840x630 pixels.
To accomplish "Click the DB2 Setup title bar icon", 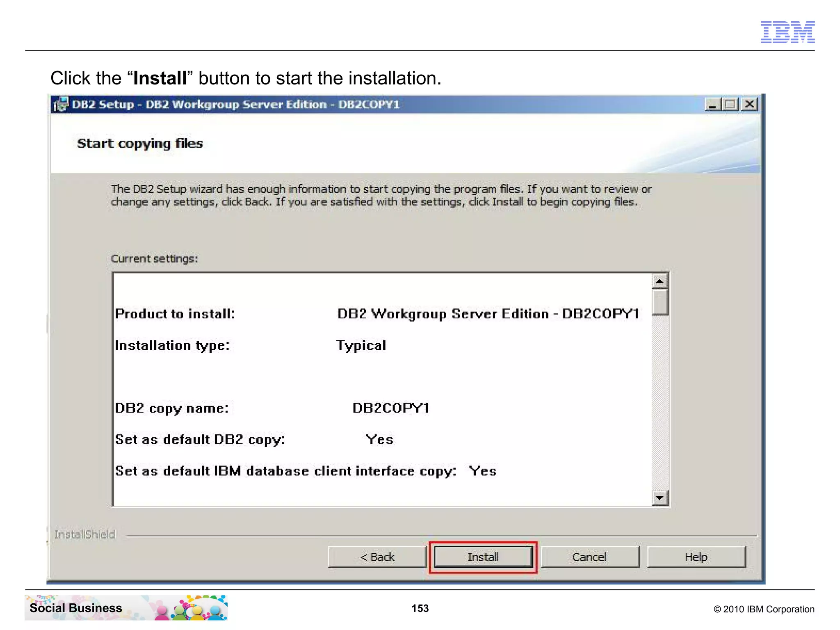I will 61,104.
